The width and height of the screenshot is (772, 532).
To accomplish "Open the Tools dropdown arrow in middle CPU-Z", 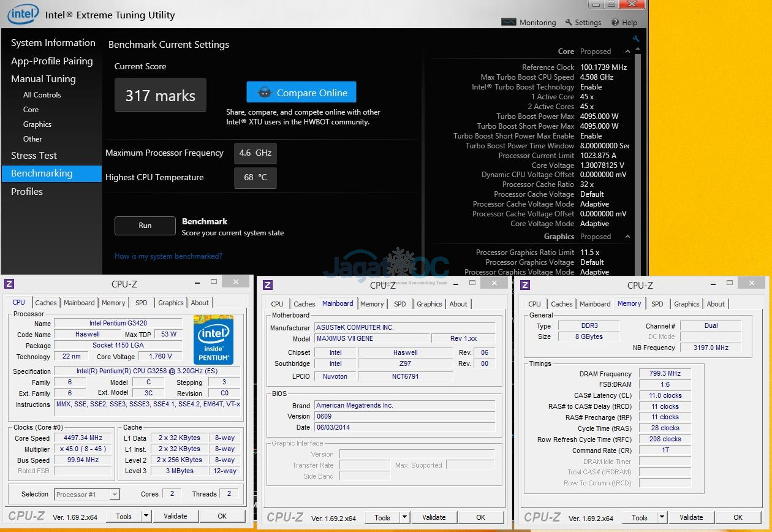I will 404,517.
